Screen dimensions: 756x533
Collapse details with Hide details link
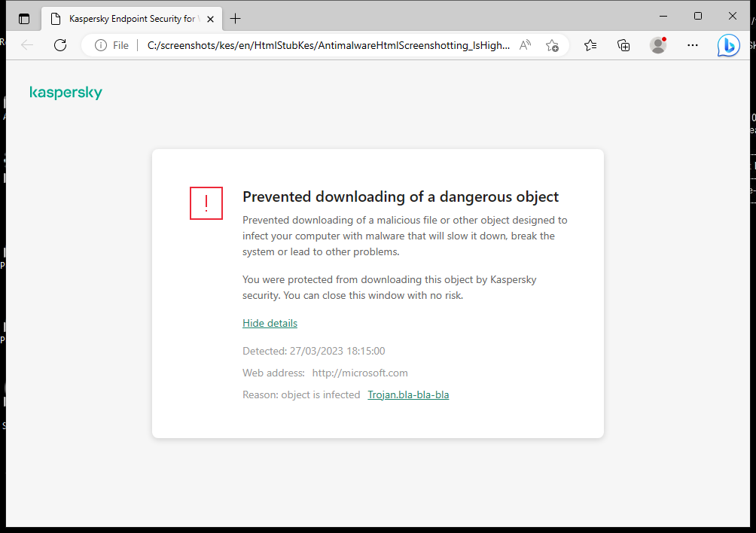pyautogui.click(x=270, y=323)
